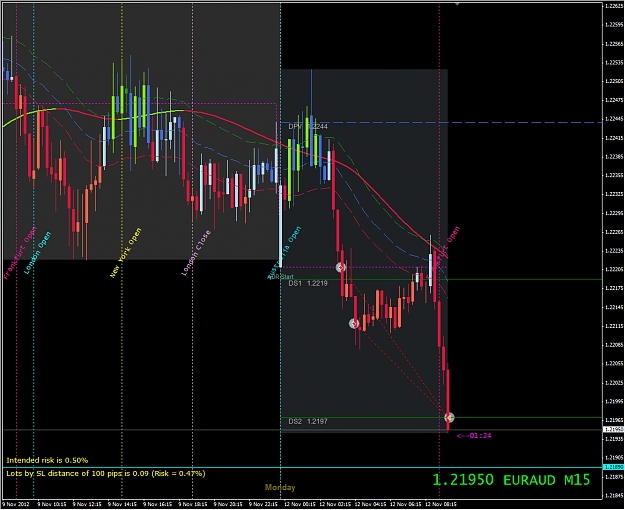Click the 1.22145 price axis label

(x=614, y=307)
